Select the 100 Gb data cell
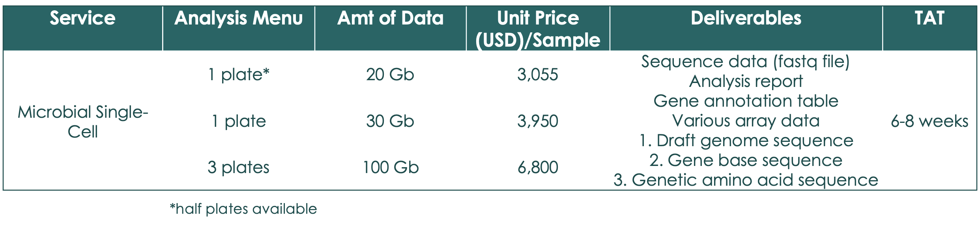 click(390, 168)
